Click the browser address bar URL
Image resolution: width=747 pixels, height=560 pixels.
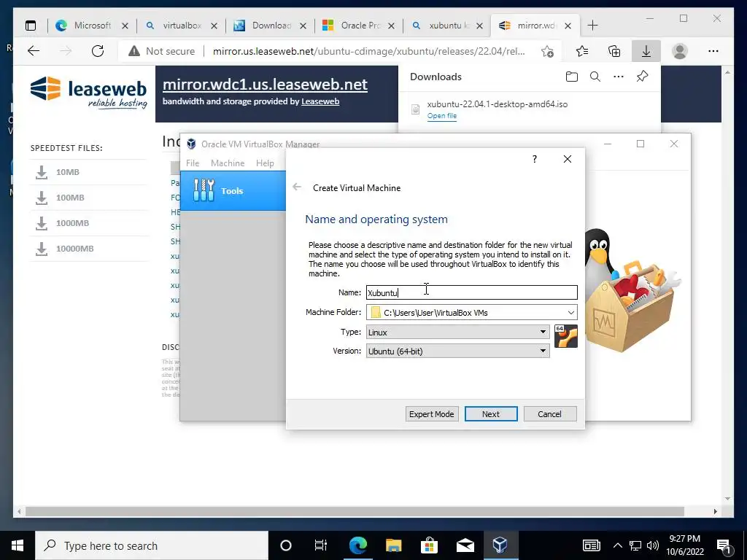point(368,51)
